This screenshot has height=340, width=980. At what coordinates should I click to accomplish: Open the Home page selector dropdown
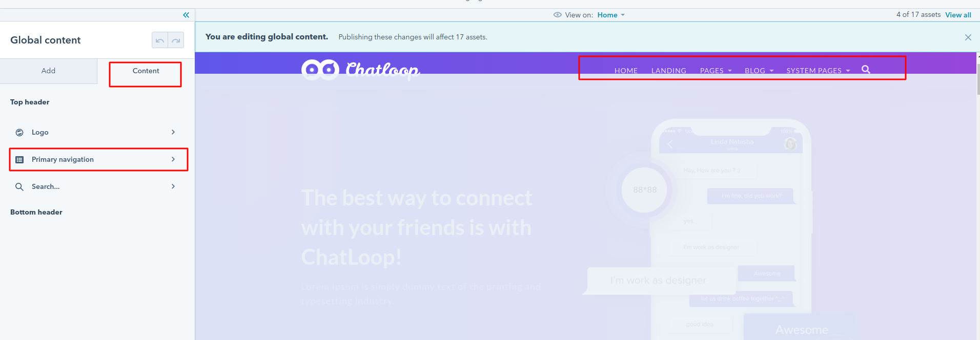tap(611, 15)
